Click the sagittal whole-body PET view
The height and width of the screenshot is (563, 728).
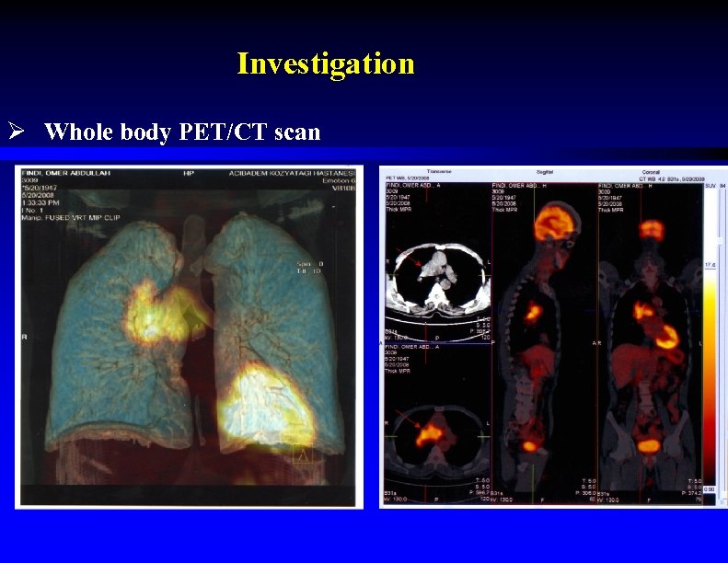(545, 343)
